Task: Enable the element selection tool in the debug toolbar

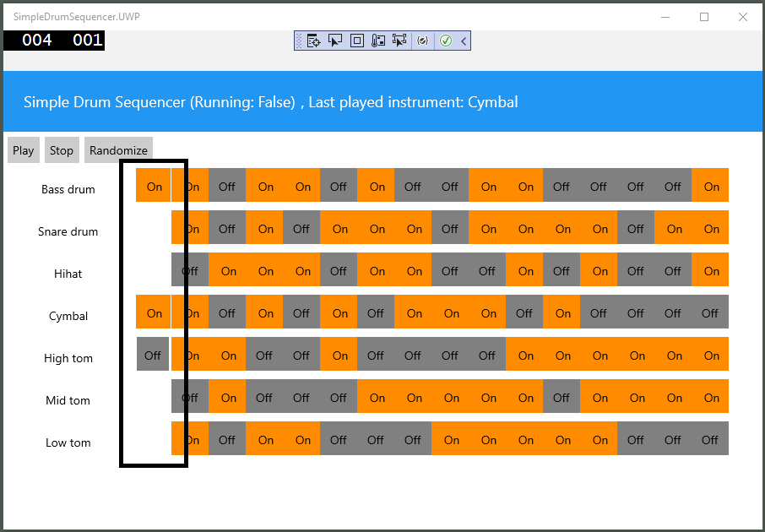Action: [334, 40]
